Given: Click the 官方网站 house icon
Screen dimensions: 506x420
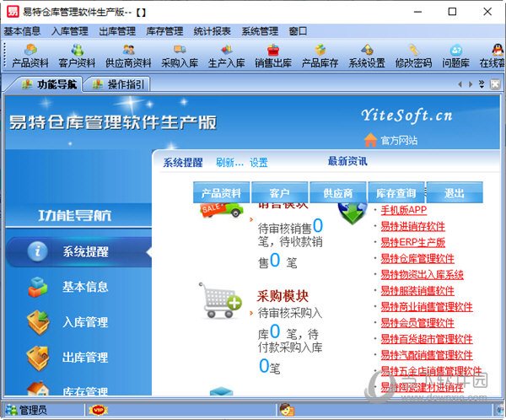Looking at the screenshot, I should point(370,140).
